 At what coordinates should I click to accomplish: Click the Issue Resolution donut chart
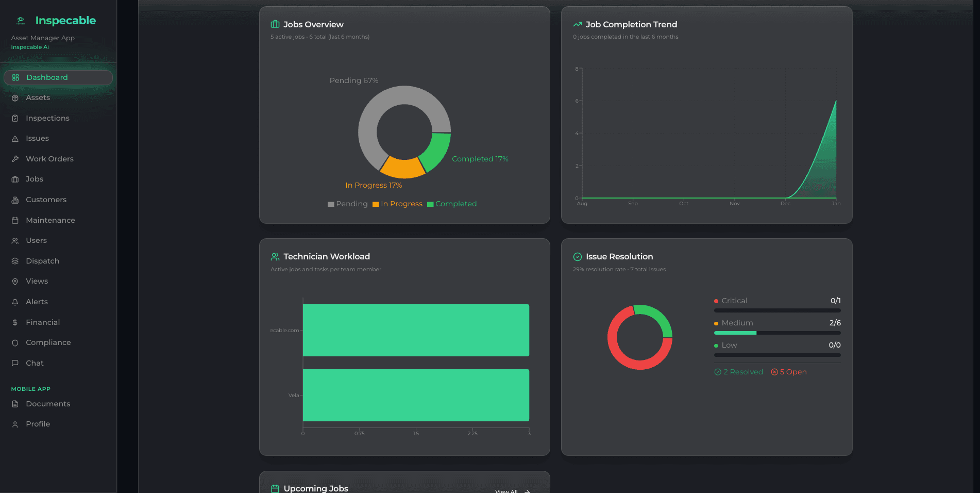pyautogui.click(x=640, y=337)
